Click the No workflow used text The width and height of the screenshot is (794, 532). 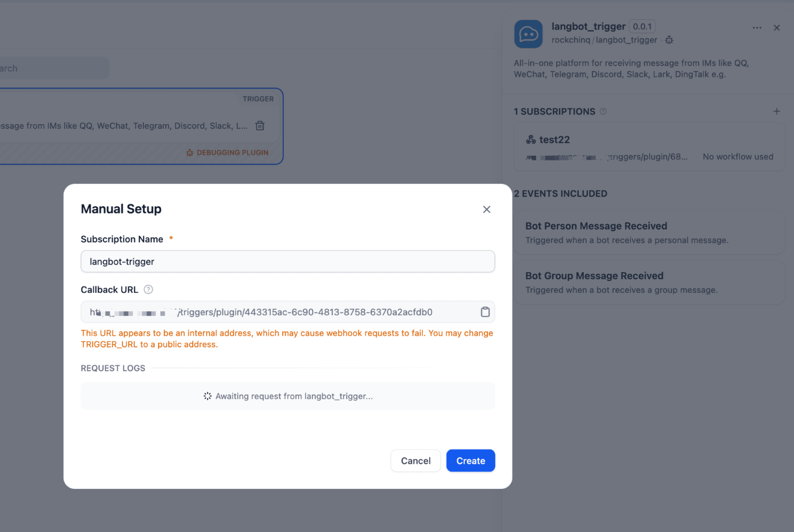click(738, 157)
